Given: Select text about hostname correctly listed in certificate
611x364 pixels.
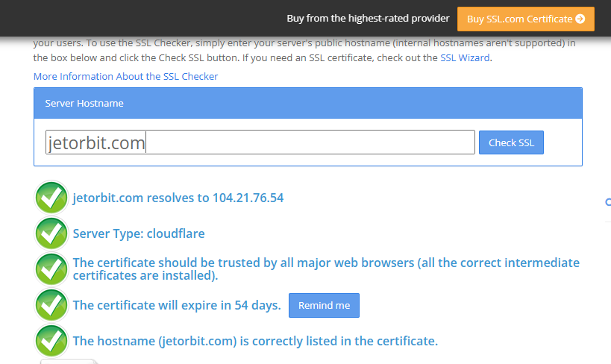Looking at the screenshot, I should click(x=255, y=341).
